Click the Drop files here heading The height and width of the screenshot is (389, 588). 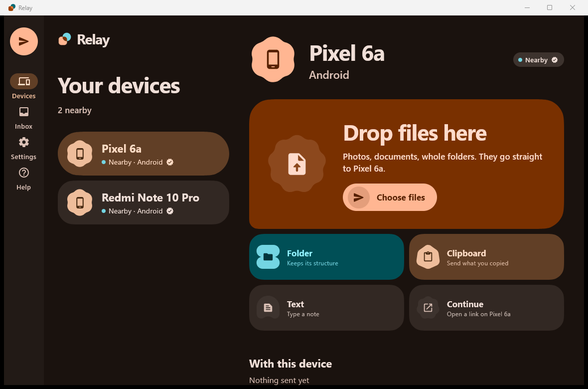tap(415, 133)
